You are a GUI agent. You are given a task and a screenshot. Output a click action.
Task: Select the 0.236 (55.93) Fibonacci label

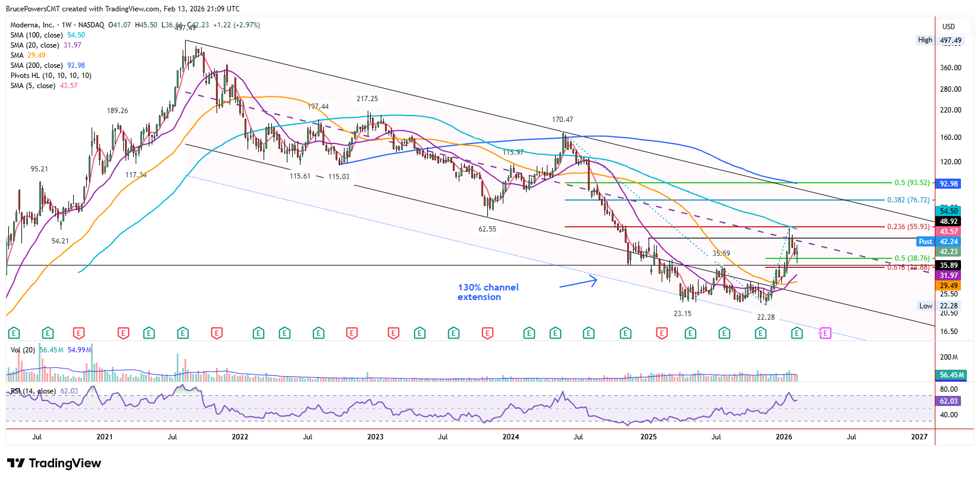pos(908,227)
